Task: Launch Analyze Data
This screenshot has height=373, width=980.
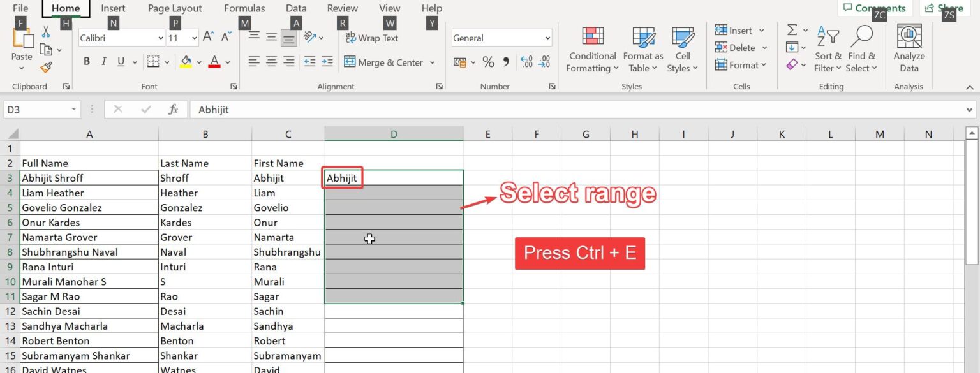Action: (909, 48)
